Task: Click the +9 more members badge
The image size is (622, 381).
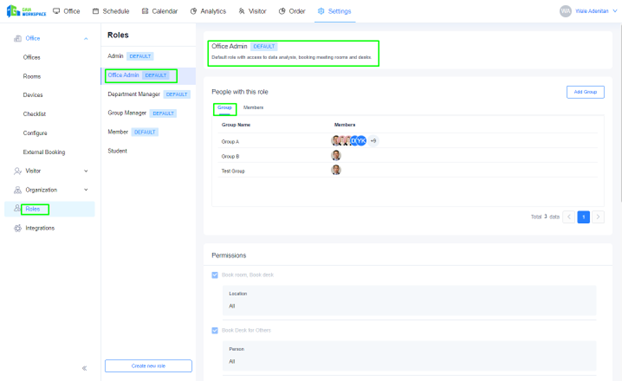Action: click(x=373, y=141)
